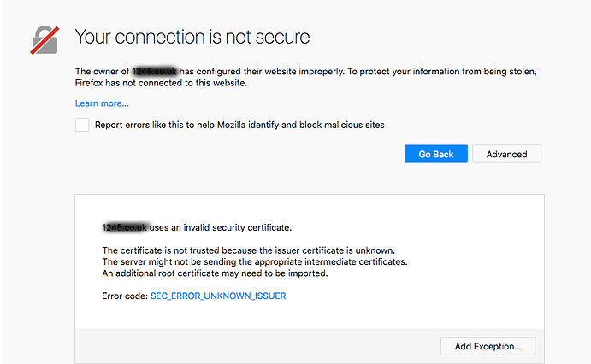
Task: Click the 'Firefox has not connected' sentence
Action: [x=161, y=83]
